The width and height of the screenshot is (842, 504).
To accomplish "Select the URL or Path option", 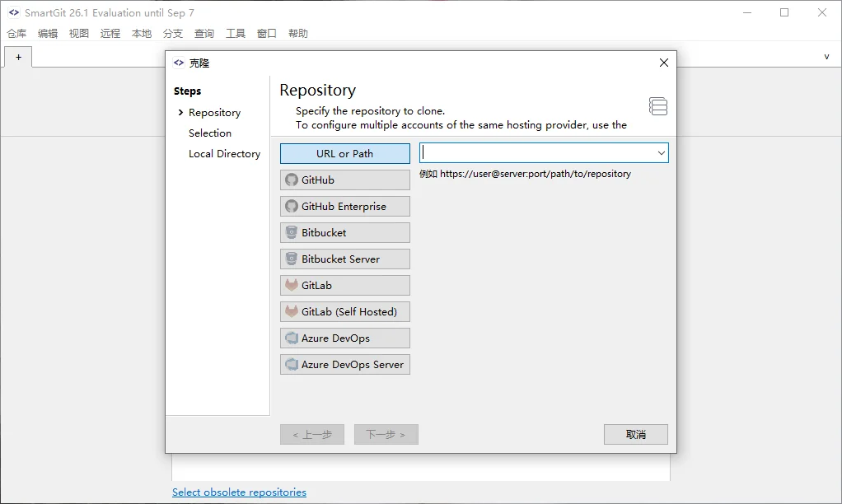I will click(x=344, y=153).
